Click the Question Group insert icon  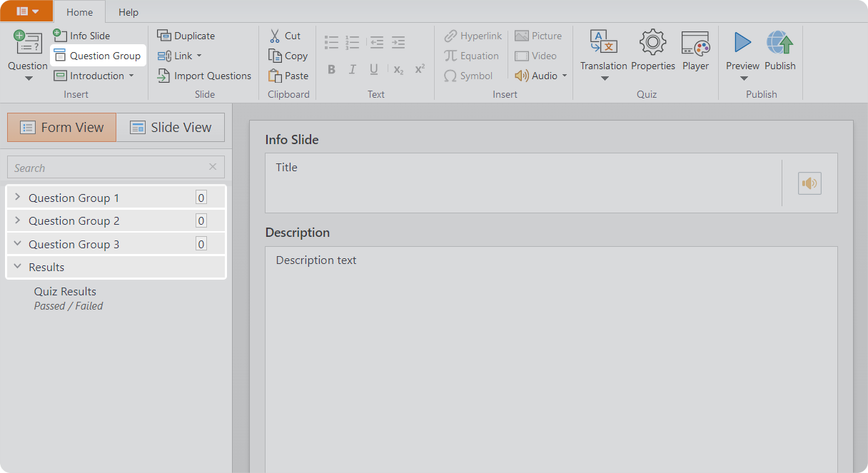pos(60,56)
